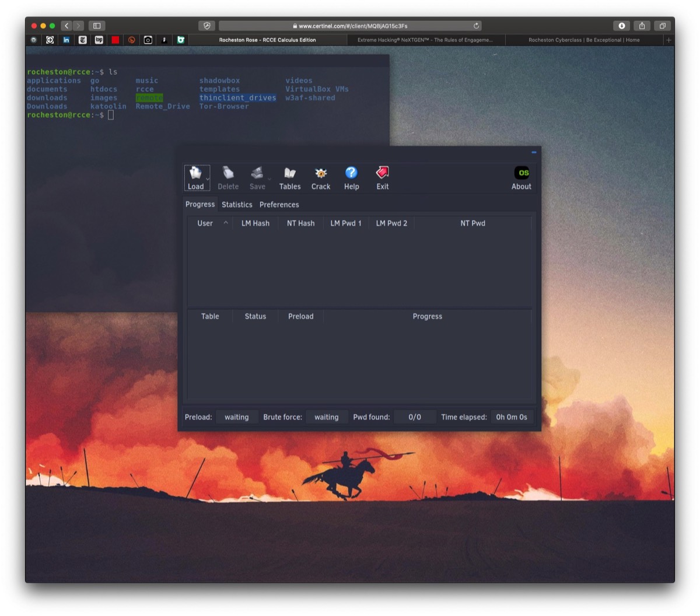Click the Table column header in the lower pane
700x616 pixels.
tap(210, 316)
